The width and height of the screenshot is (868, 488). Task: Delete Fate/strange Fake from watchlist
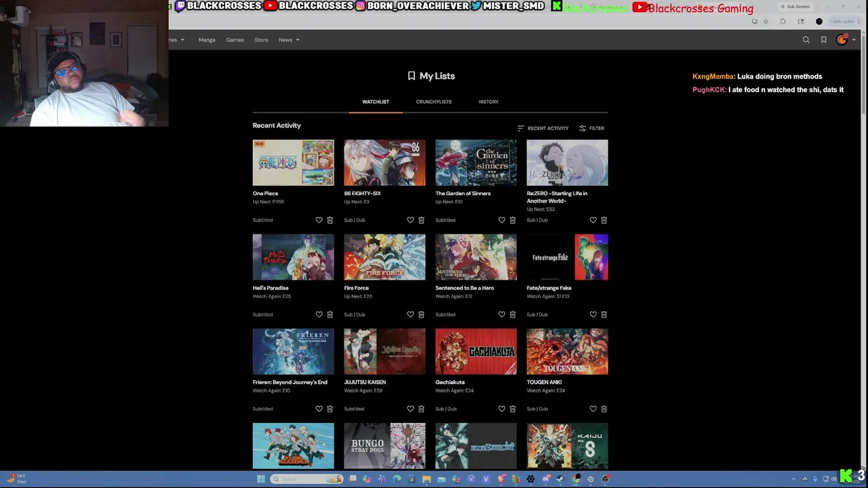pos(604,314)
